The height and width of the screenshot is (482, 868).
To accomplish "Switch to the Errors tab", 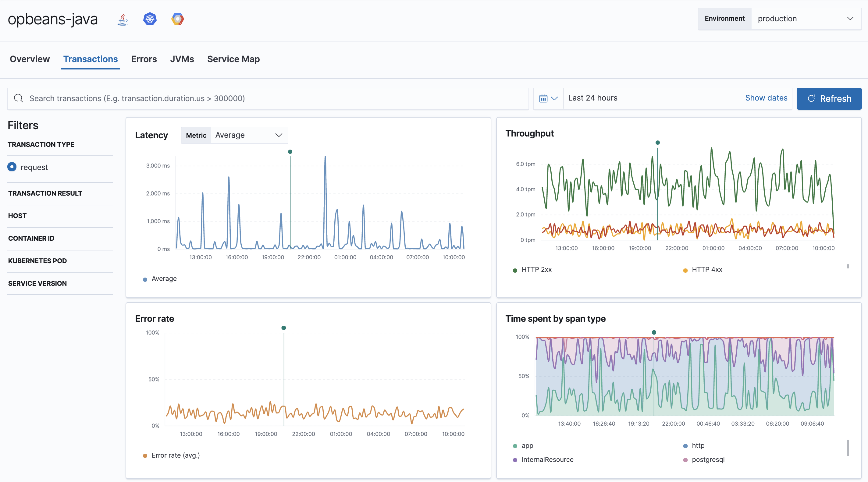I will point(144,59).
